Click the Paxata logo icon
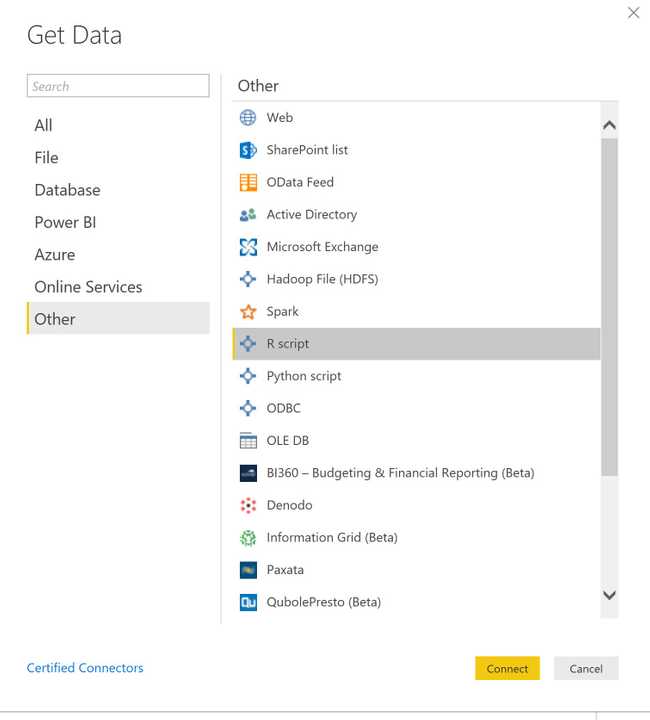The image size is (650, 720). coord(248,570)
